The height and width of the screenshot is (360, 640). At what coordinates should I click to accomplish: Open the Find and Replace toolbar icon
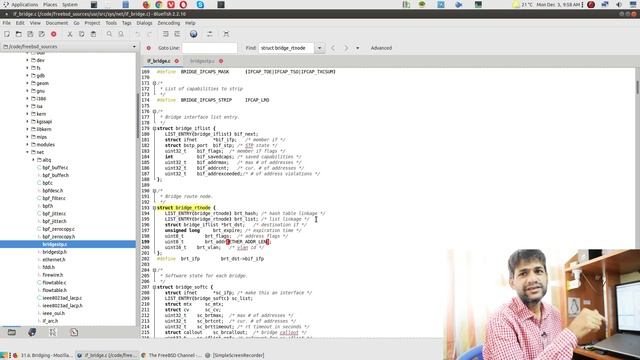tap(121, 34)
